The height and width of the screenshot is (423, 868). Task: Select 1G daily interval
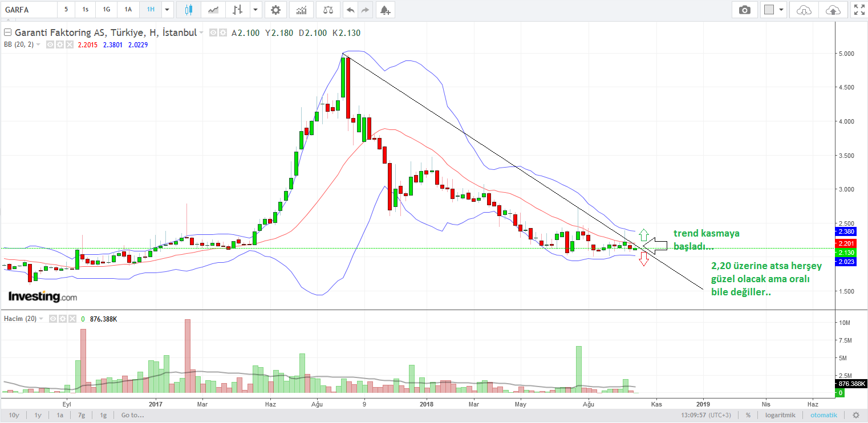(x=106, y=10)
